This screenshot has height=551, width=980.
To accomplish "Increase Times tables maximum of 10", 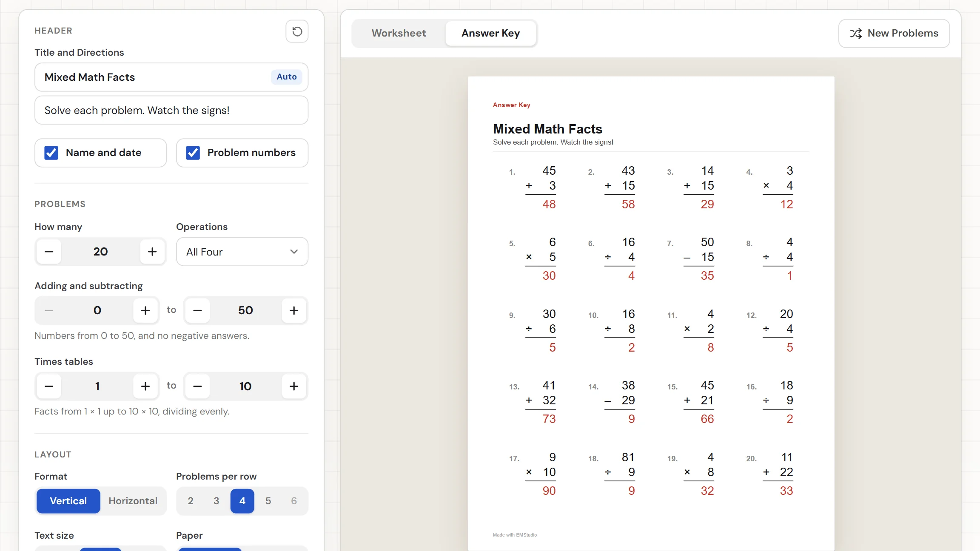I will pyautogui.click(x=294, y=386).
